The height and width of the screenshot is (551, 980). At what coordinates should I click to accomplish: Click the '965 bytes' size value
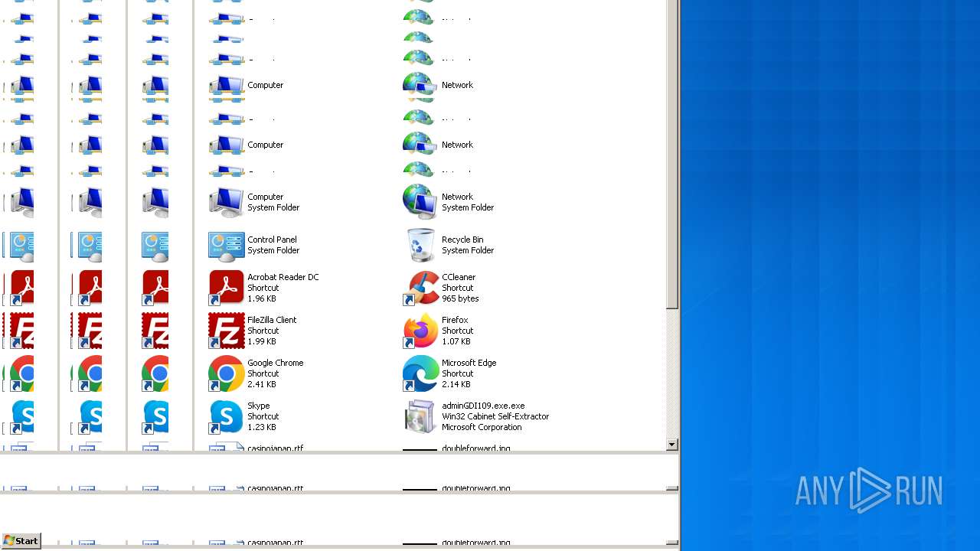point(460,298)
